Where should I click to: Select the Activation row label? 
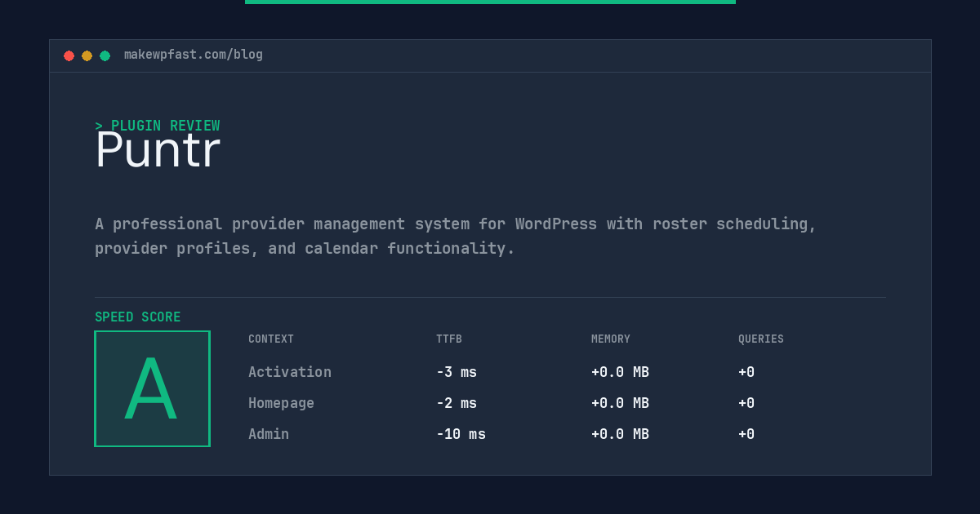[x=290, y=372]
